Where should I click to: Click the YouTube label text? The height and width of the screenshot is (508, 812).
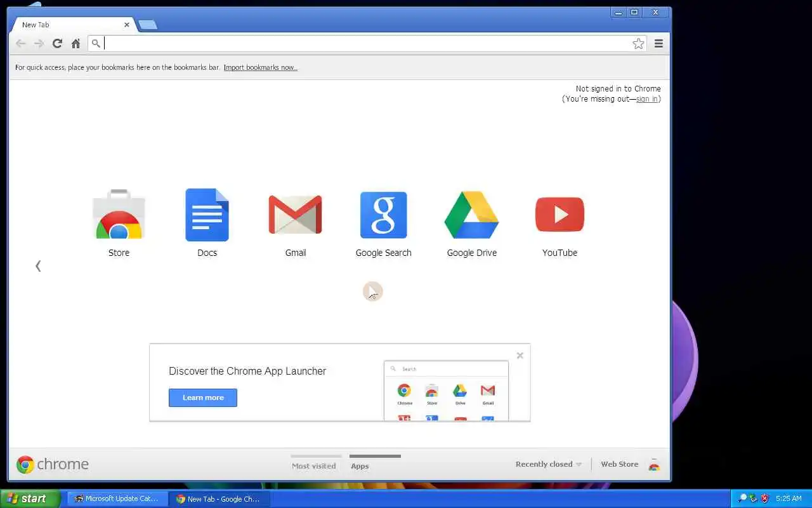pyautogui.click(x=560, y=253)
